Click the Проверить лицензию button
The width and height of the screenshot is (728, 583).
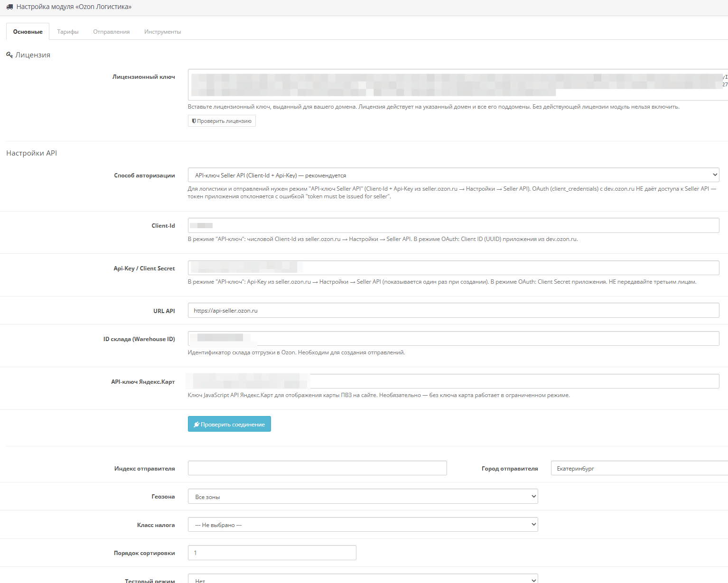[x=222, y=121]
